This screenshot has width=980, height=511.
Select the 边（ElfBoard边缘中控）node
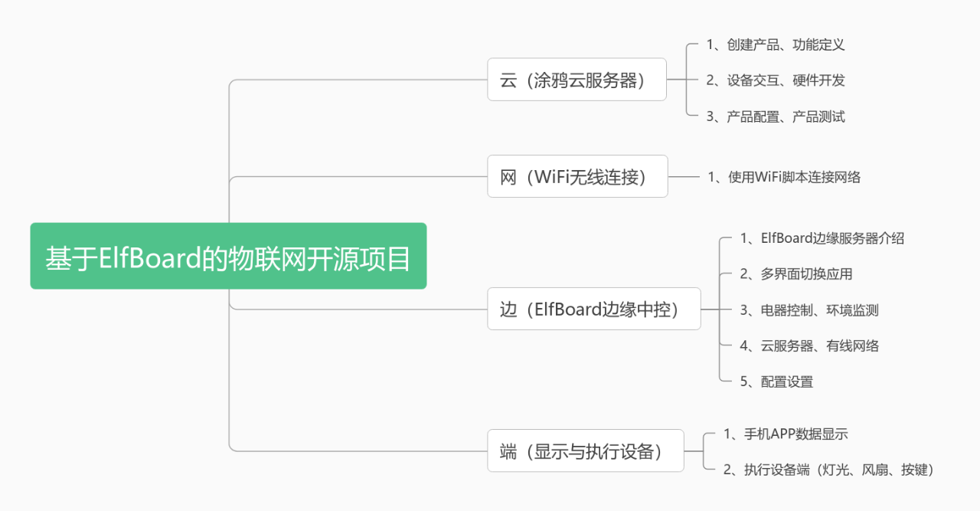tap(593, 309)
